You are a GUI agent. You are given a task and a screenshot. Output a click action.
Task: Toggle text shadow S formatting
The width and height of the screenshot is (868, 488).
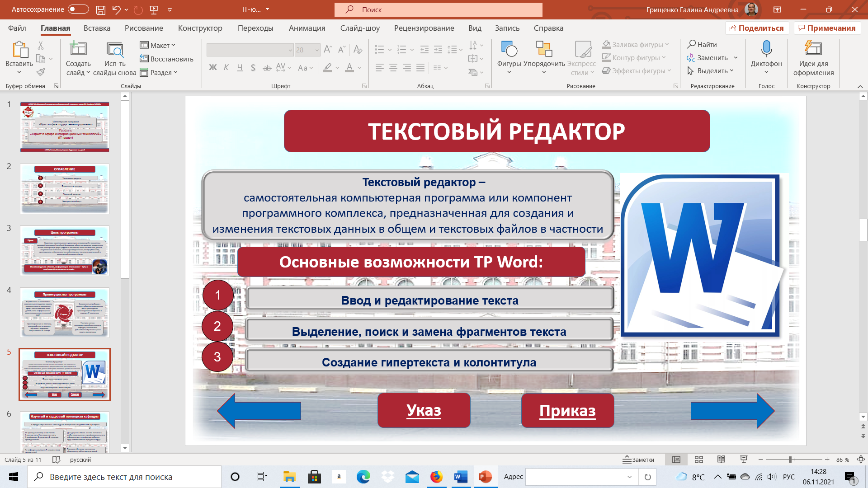[253, 68]
